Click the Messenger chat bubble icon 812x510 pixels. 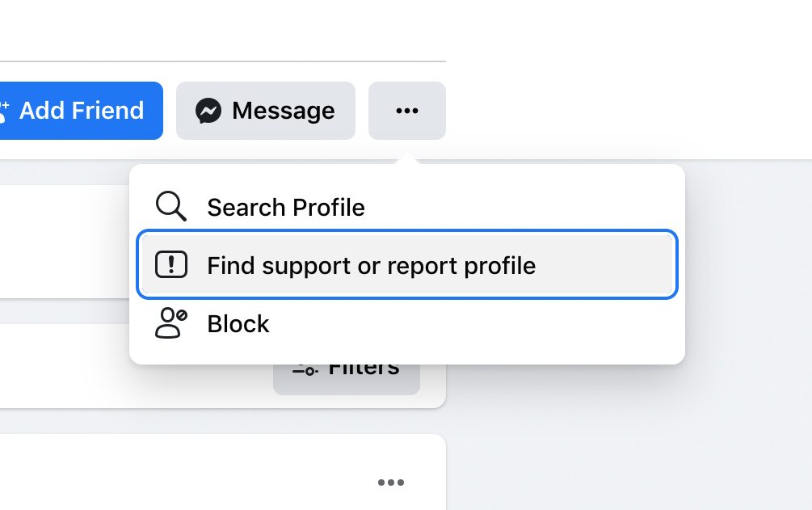coord(208,111)
